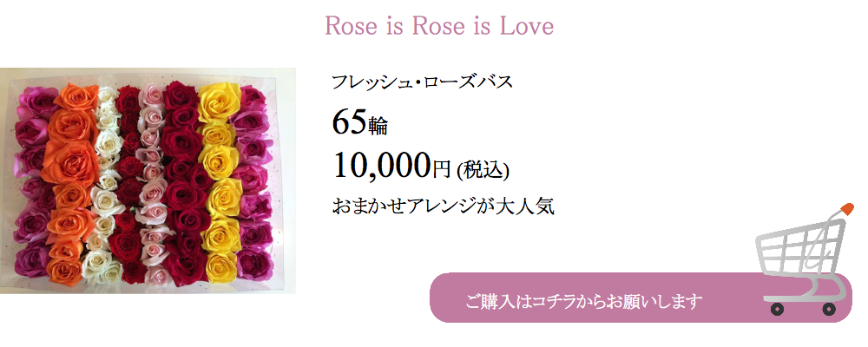Click the light pink rose column in photo
The width and height of the screenshot is (868, 347).
pos(150,183)
